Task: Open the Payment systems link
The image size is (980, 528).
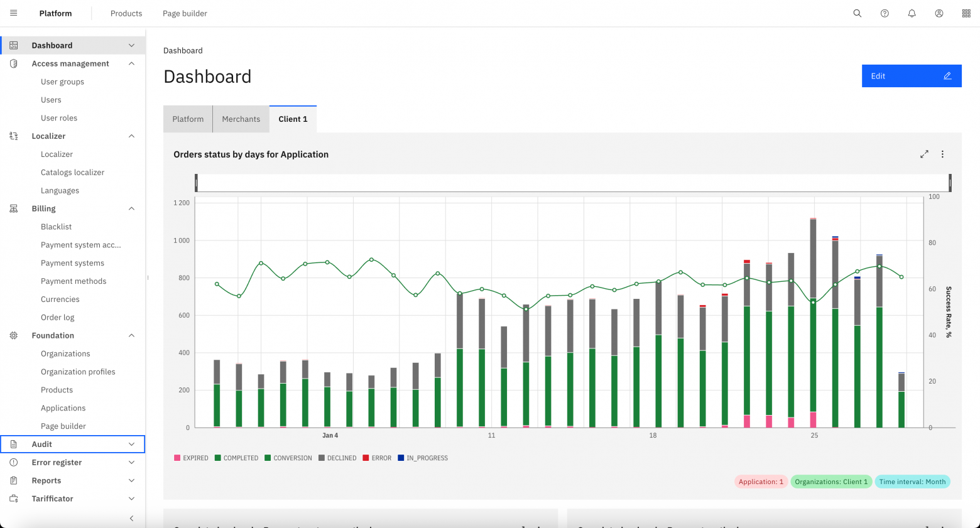Action: [72, 263]
